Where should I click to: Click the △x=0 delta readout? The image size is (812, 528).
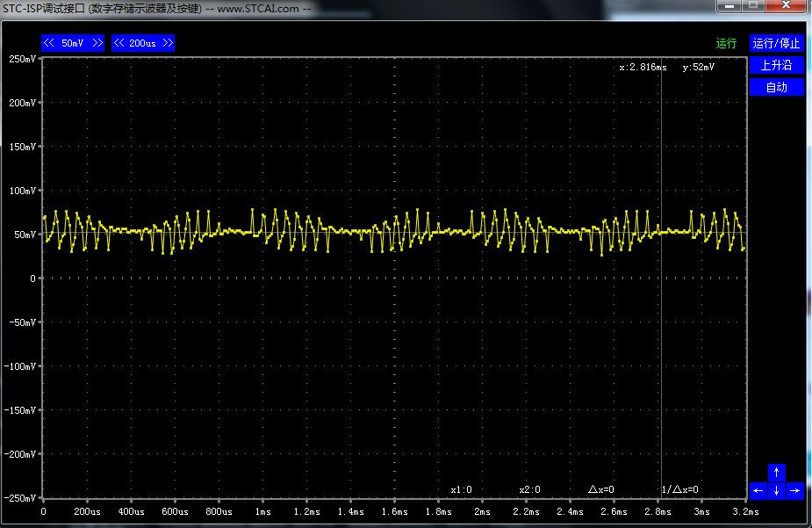pyautogui.click(x=601, y=489)
